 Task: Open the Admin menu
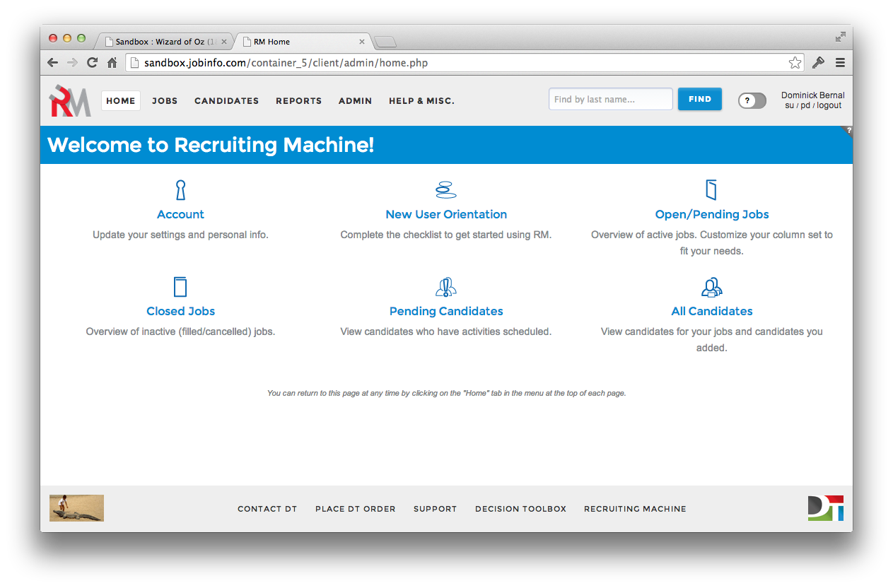pyautogui.click(x=355, y=101)
